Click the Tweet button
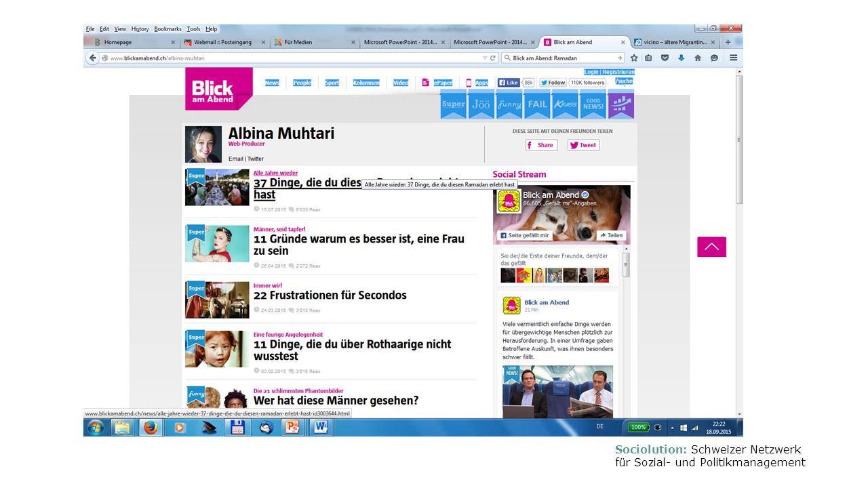 583,145
